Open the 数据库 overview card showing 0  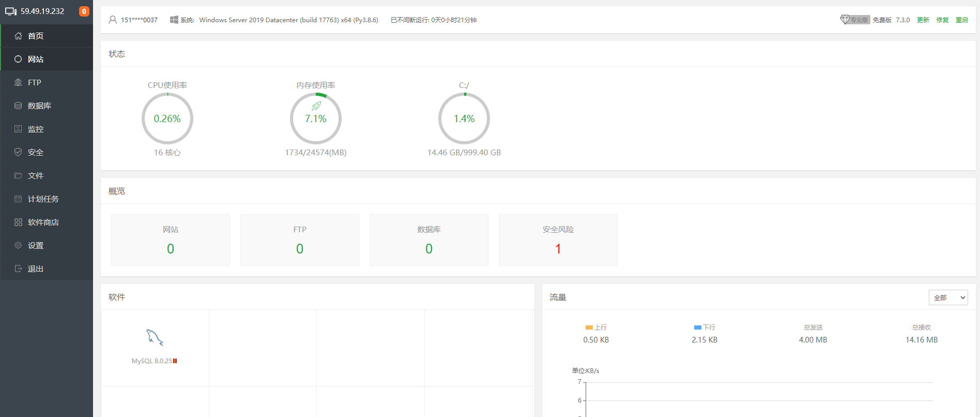pos(429,240)
